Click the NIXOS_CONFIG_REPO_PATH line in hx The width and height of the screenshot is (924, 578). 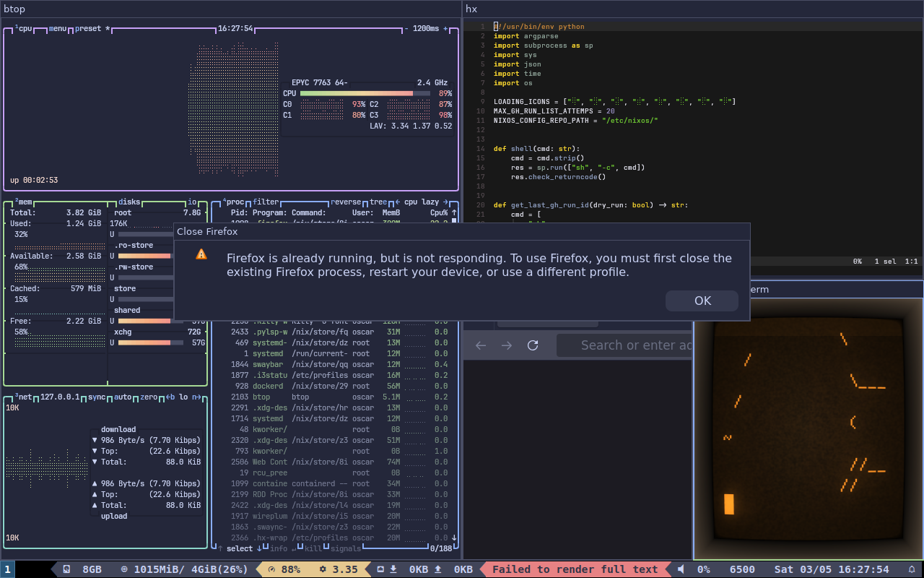[576, 121]
